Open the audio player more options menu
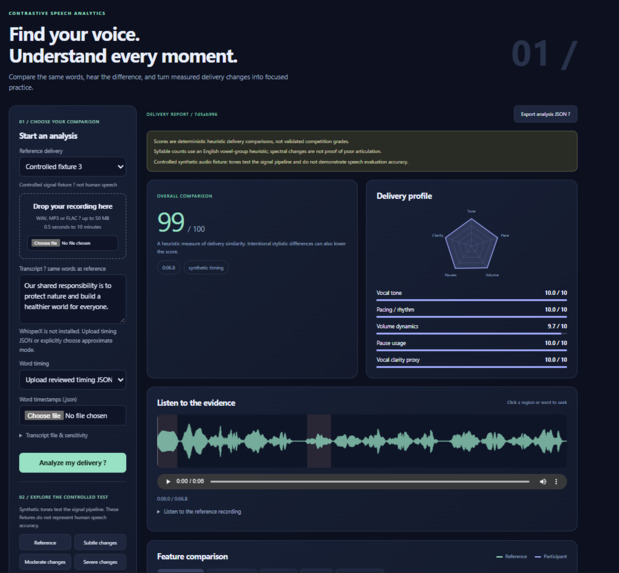Image resolution: width=619 pixels, height=573 pixels. click(x=556, y=481)
